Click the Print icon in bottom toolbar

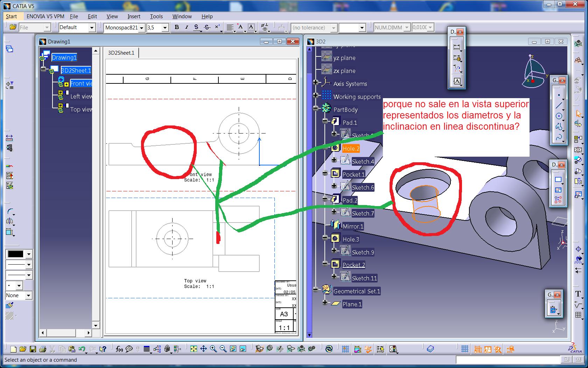[43, 349]
